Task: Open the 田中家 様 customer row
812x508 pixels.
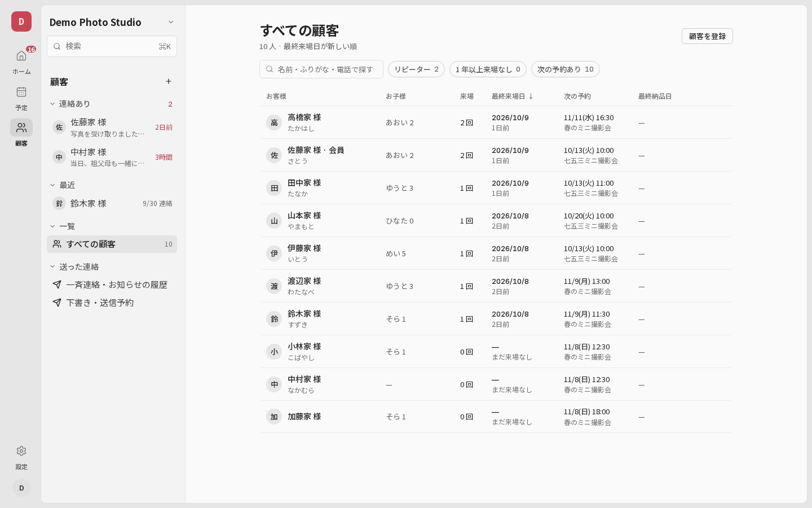Action: 496,188
